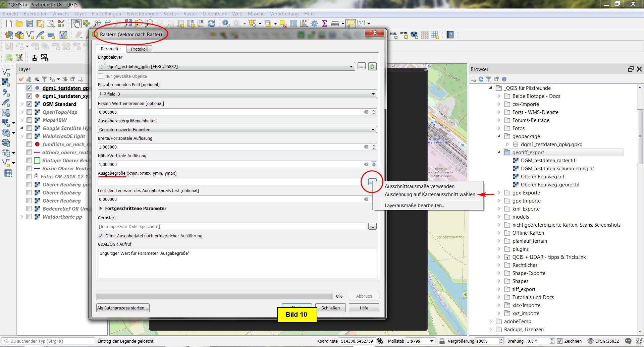The height and width of the screenshot is (347, 644).
Task: Click the Sum statistics icon
Action: click(324, 23)
